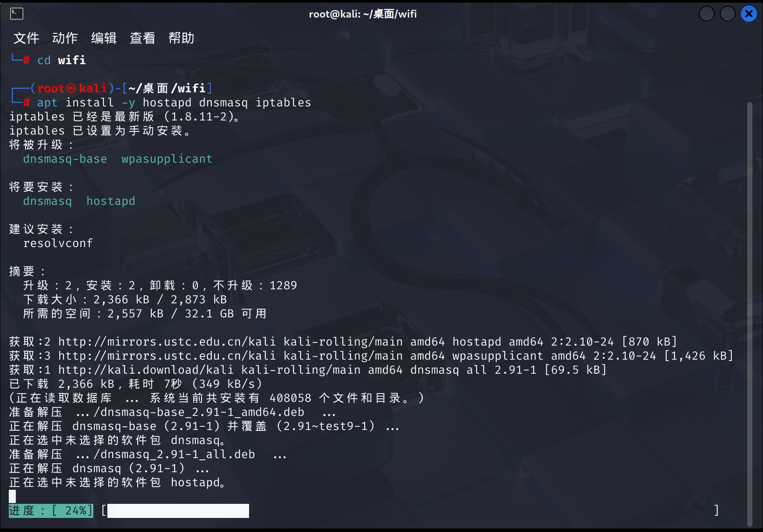Click the terminal cursor block

(x=12, y=496)
